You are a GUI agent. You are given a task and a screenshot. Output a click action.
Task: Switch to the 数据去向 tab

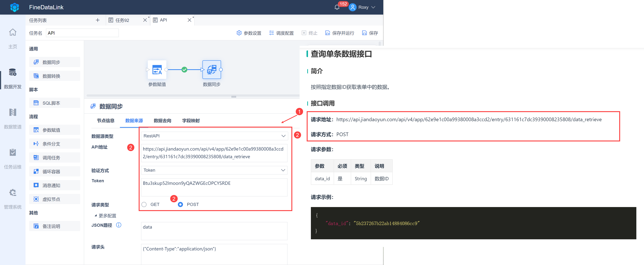coord(162,120)
